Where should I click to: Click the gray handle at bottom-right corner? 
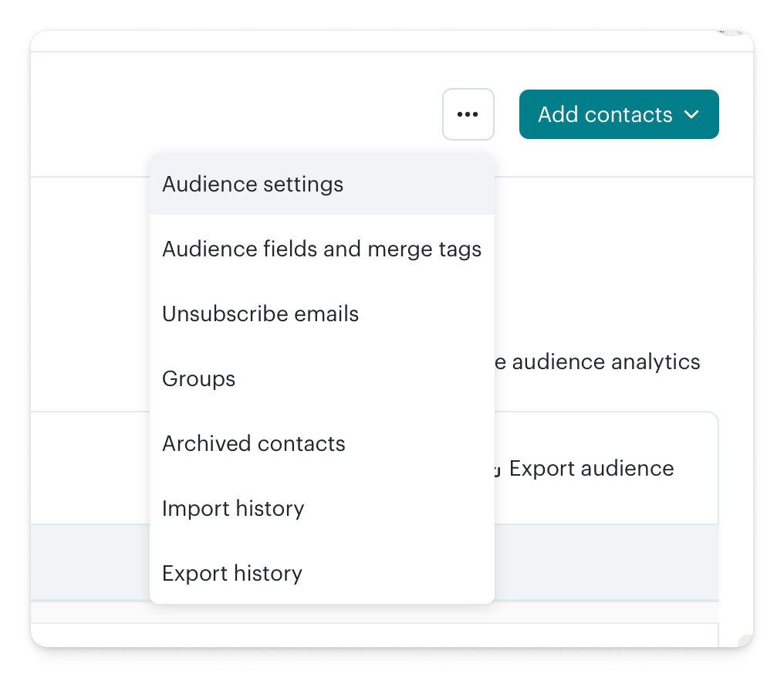tap(744, 640)
